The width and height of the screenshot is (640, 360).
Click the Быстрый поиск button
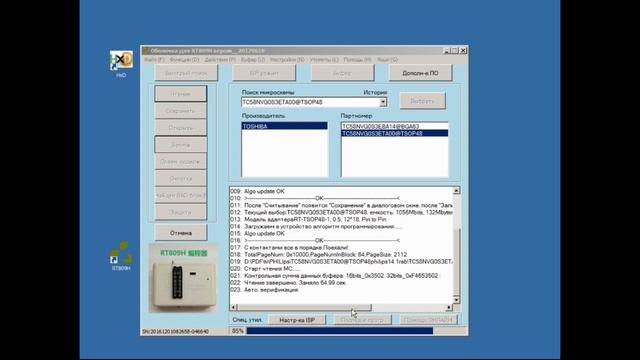(186, 73)
